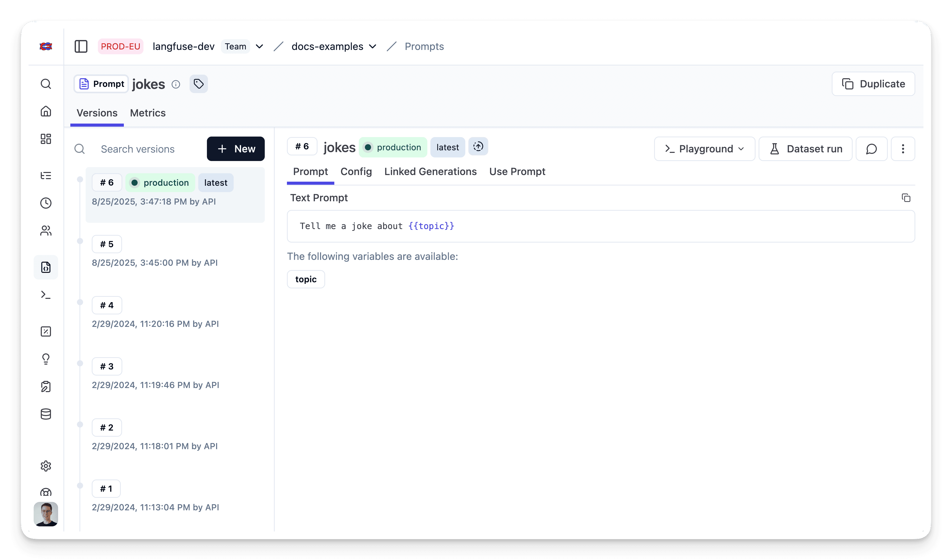The width and height of the screenshot is (952, 560).
Task: Open Settings gear icon in sidebar
Action: (x=46, y=466)
